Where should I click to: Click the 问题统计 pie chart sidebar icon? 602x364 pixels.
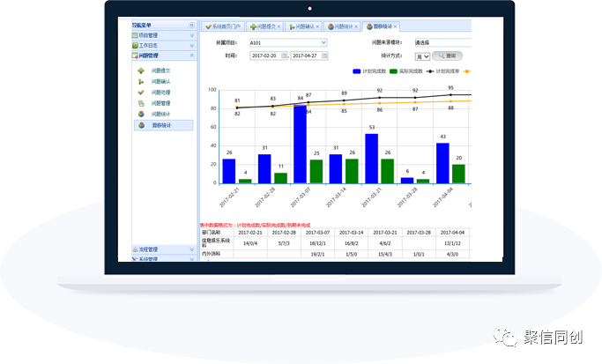[x=141, y=114]
